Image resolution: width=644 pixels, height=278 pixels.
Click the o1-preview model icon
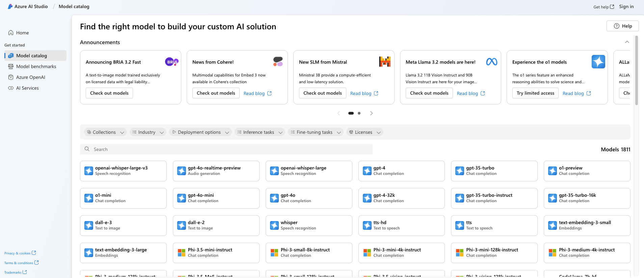point(553,171)
